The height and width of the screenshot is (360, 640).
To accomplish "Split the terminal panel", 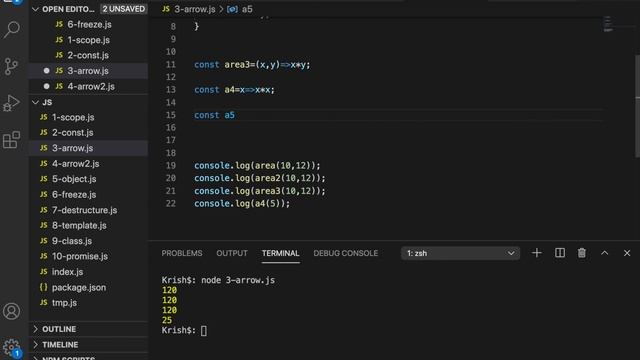I will click(x=560, y=253).
